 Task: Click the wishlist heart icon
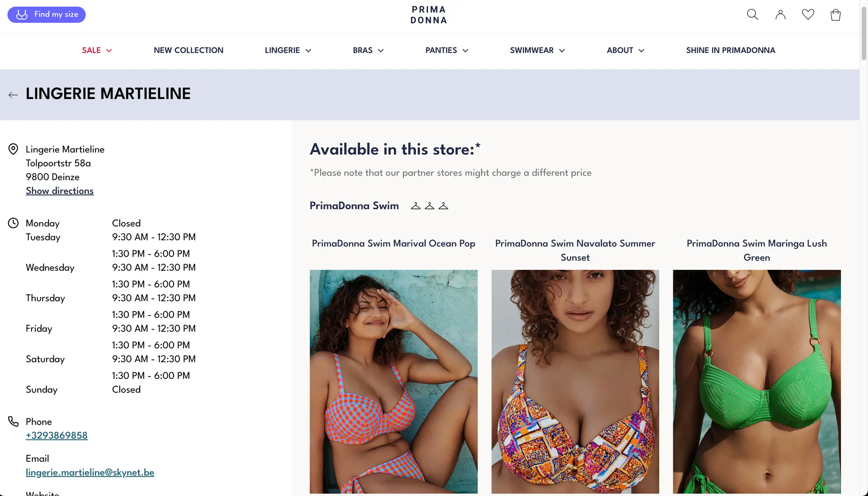(808, 14)
